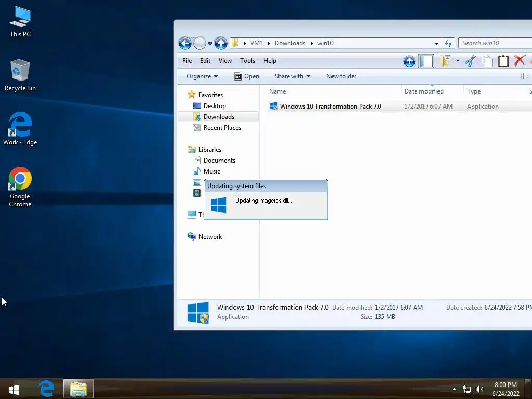Open the Edit menu
Image resolution: width=532 pixels, height=399 pixels.
click(x=205, y=61)
